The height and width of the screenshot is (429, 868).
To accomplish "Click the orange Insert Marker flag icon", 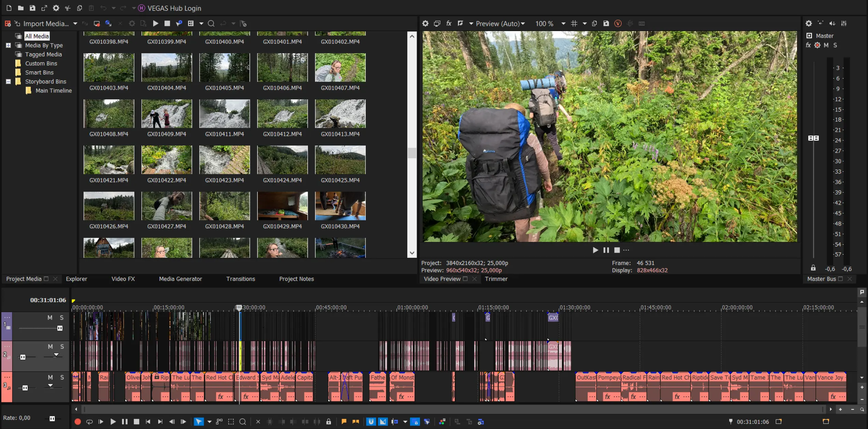I will pyautogui.click(x=344, y=422).
